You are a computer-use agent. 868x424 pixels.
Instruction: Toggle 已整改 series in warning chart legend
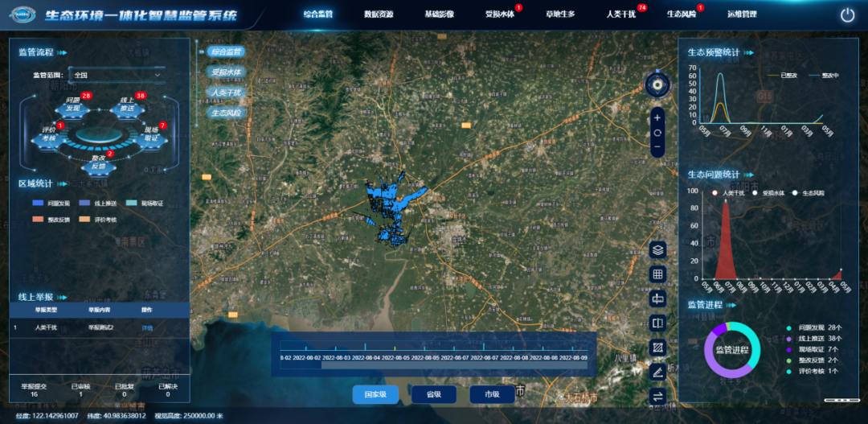782,75
